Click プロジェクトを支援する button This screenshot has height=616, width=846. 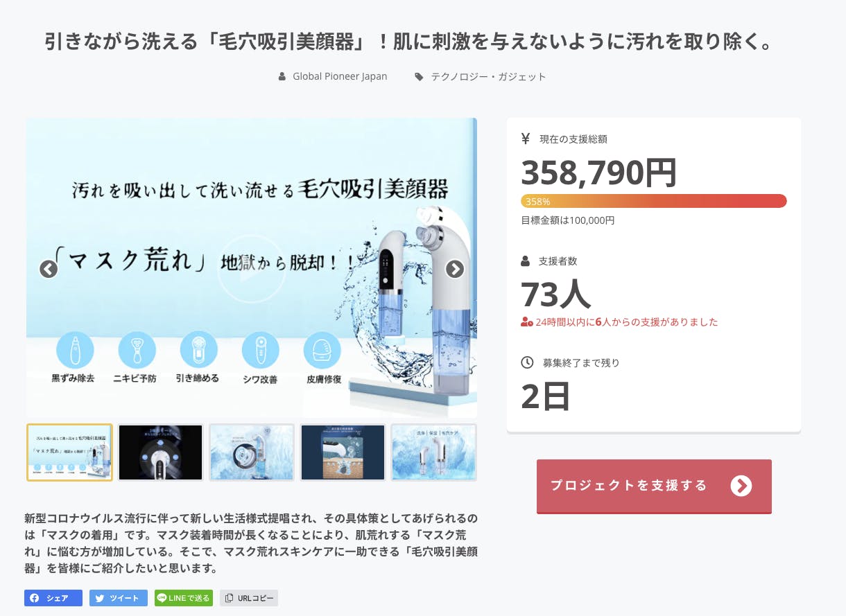point(654,486)
